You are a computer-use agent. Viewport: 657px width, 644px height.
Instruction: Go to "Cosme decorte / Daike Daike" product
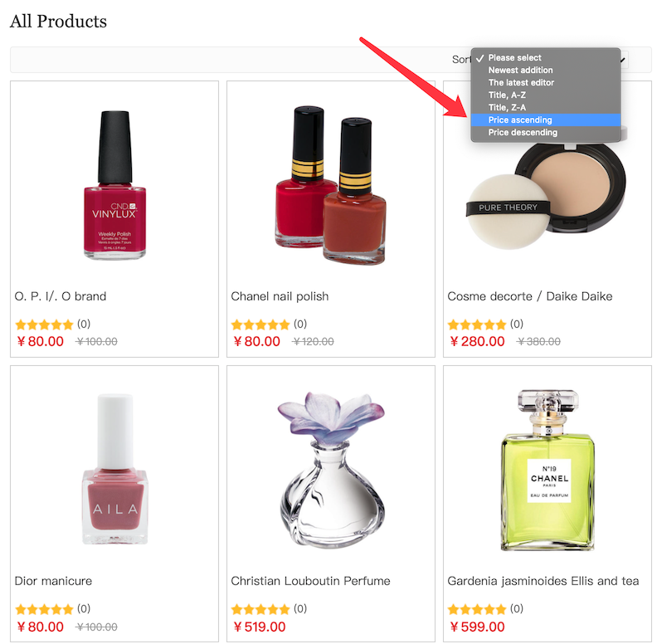(529, 296)
